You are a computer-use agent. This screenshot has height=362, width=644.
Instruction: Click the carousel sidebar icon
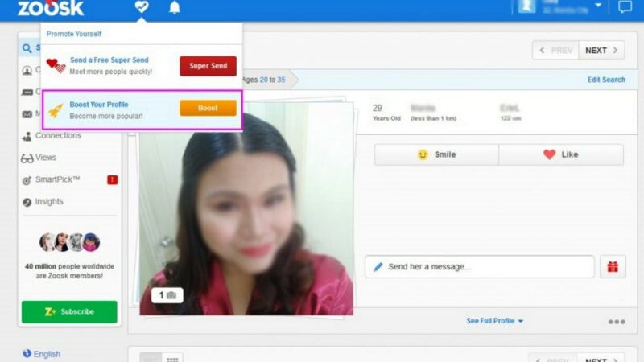click(27, 70)
